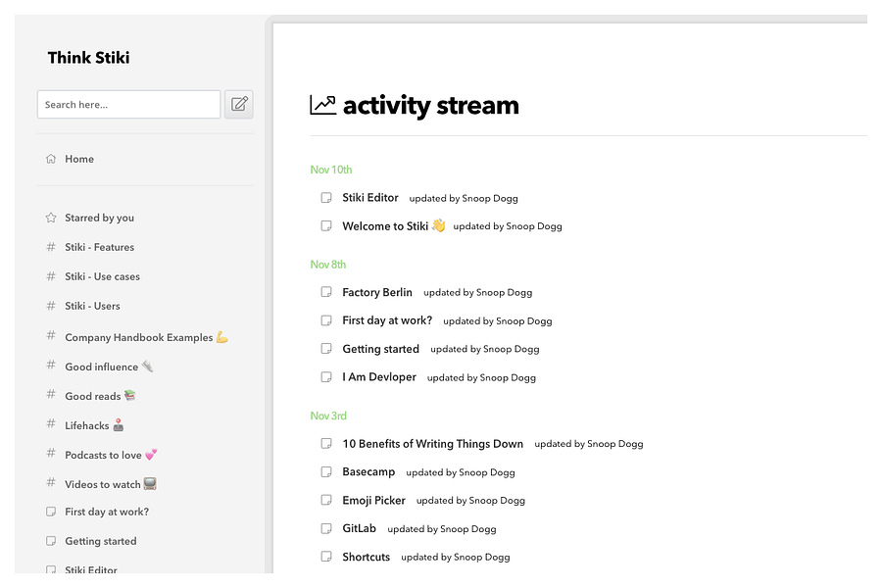Screen dimensions: 882x588
Task: Open the Podcasts to love tag
Action: point(111,455)
